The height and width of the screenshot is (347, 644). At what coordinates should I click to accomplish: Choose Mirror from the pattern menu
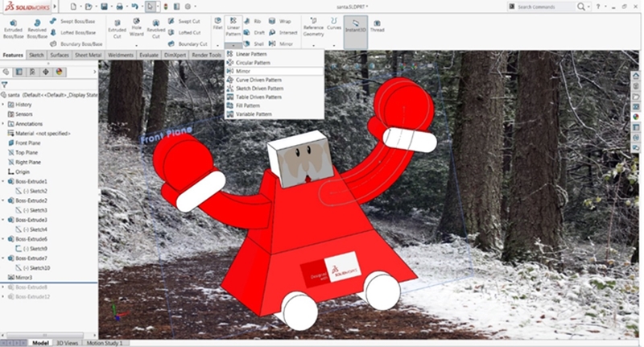tap(275, 71)
